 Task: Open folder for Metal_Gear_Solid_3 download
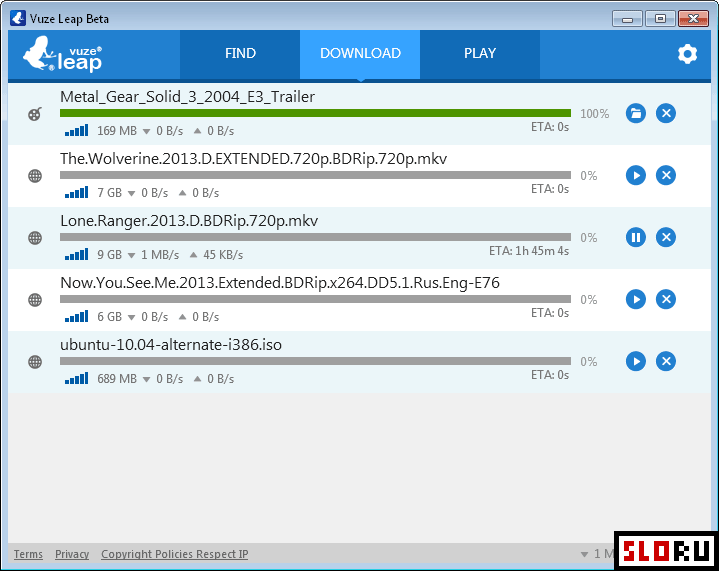(636, 113)
